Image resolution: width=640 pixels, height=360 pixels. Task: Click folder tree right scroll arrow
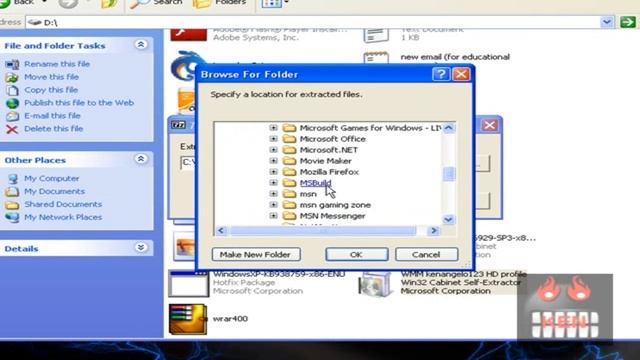click(433, 231)
